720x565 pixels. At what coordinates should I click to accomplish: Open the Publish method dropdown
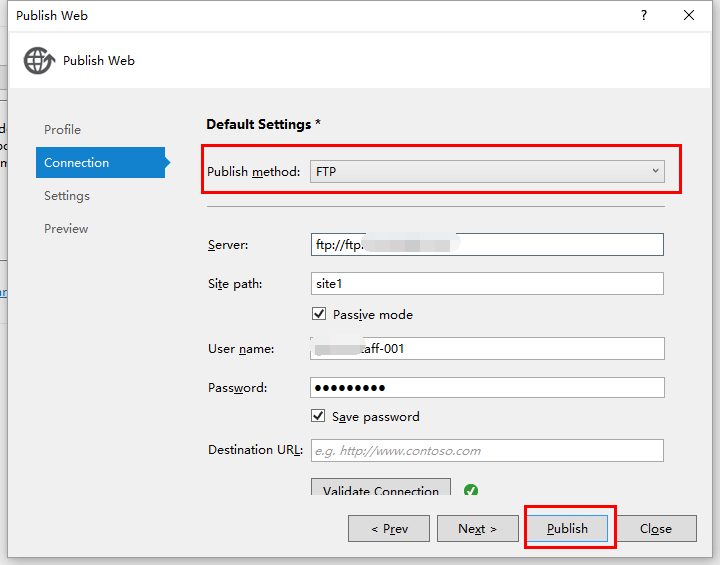pos(487,172)
